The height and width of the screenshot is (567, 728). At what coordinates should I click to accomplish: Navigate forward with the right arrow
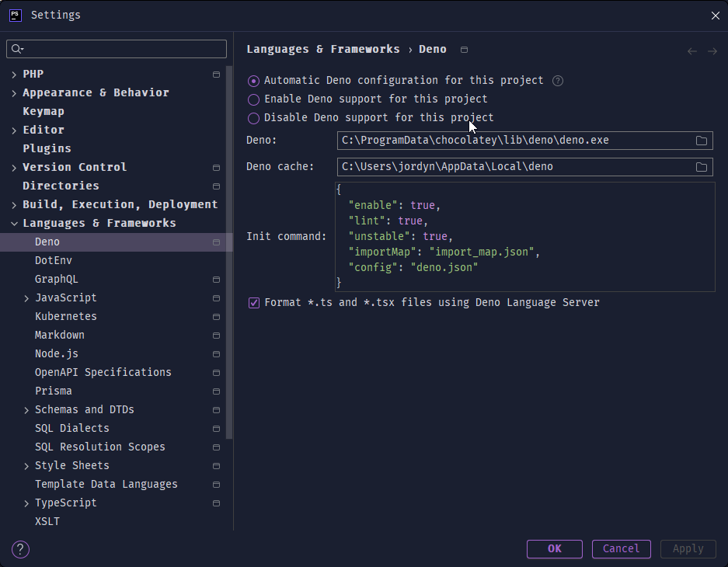(x=712, y=51)
